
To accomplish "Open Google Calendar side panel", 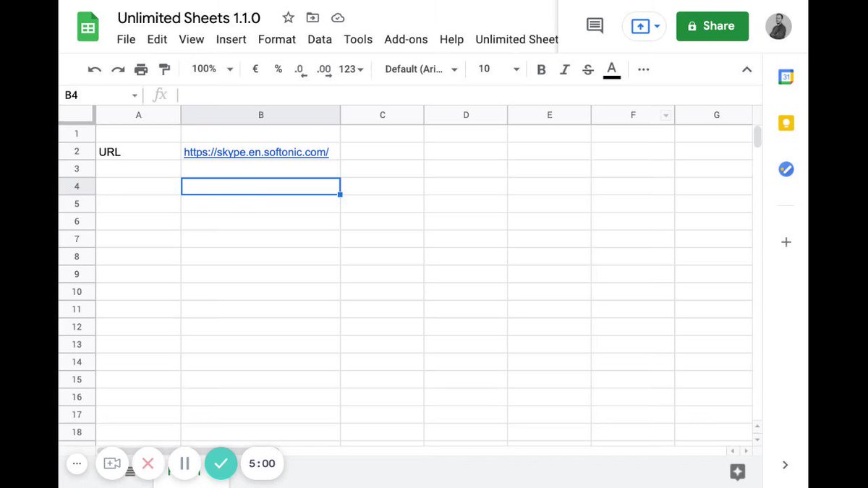I will [786, 77].
